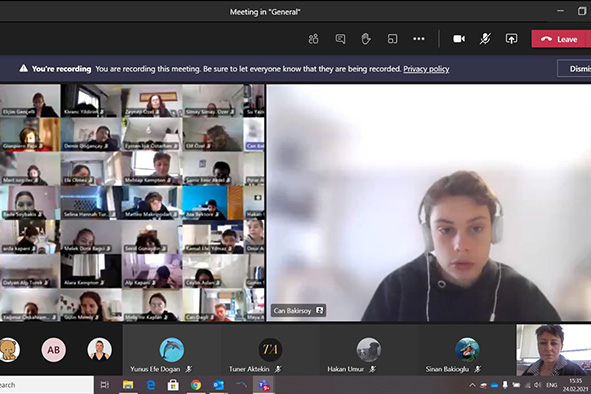Open Google Chrome from the taskbar
Screen dimensions: 591x394
click(196, 385)
